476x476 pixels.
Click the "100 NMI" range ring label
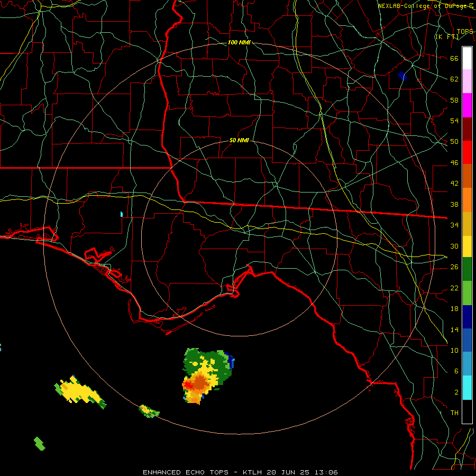[x=239, y=42]
